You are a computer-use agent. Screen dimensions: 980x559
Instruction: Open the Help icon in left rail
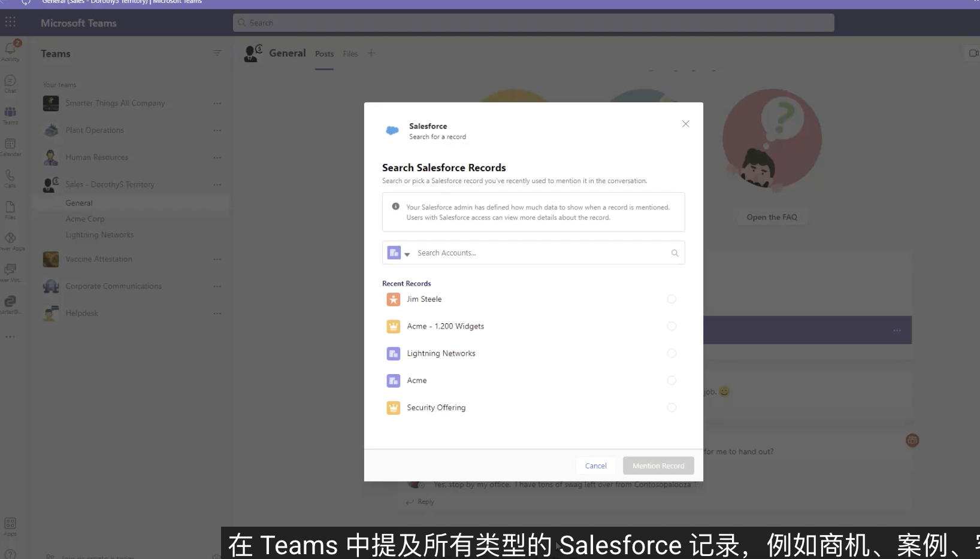(x=10, y=554)
